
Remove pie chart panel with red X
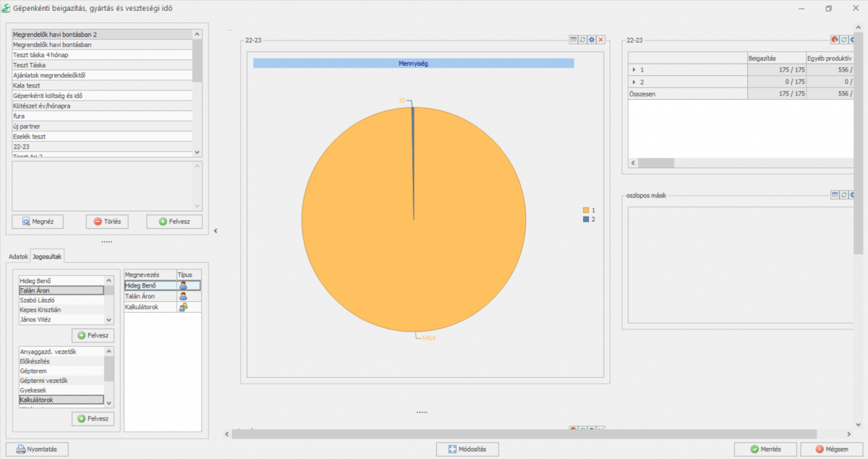click(600, 40)
